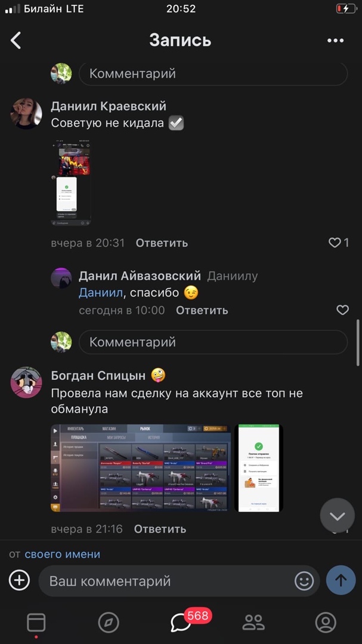Open the weapon inventory screenshot thumbnail
This screenshot has width=362, height=644.
[x=141, y=468]
